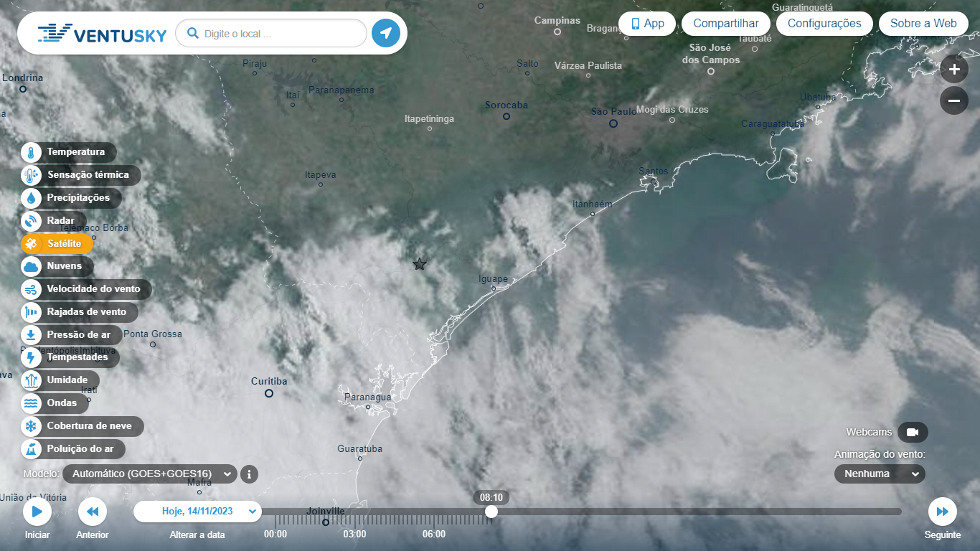Click the Umidade icon

pos(32,380)
